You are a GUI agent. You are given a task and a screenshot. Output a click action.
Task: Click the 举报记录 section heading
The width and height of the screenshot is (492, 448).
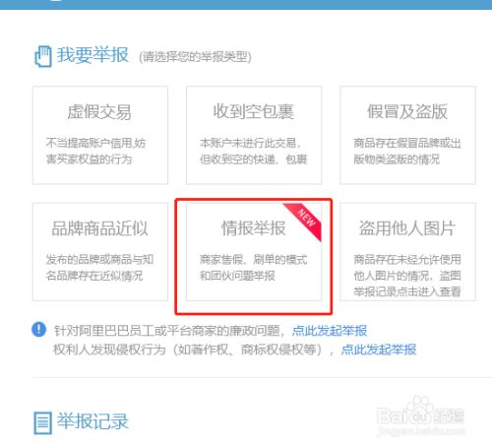92,421
